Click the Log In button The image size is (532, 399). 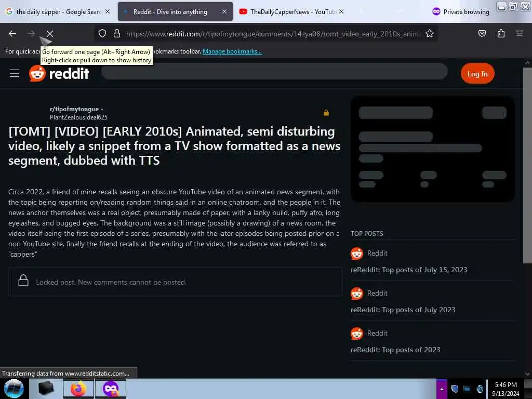pos(477,74)
